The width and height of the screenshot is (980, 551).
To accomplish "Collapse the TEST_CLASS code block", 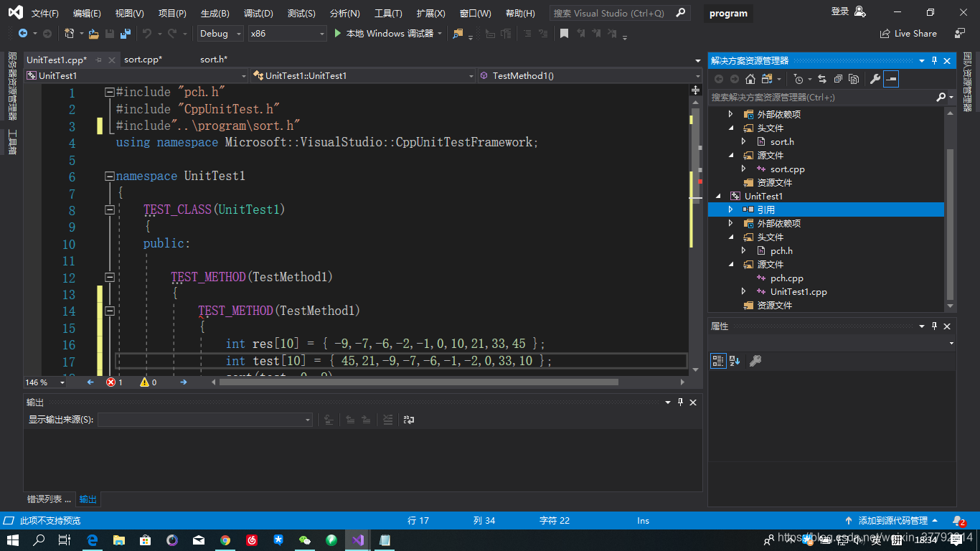I will [x=110, y=209].
